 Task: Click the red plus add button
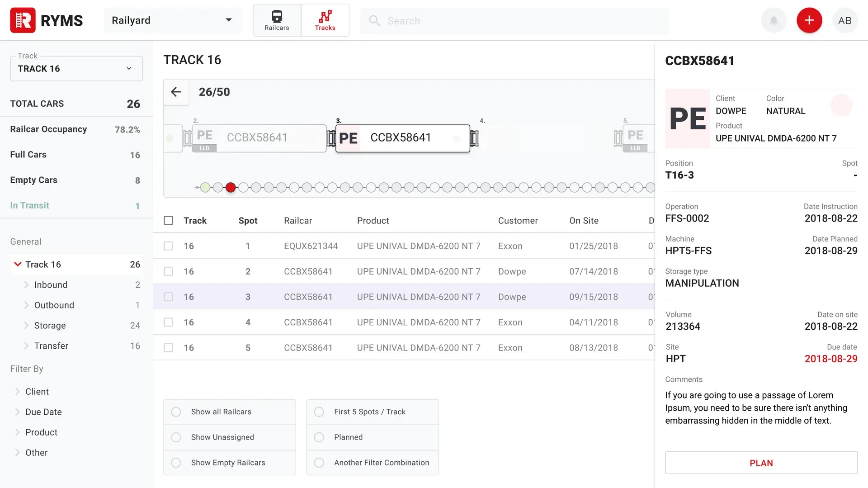[809, 20]
